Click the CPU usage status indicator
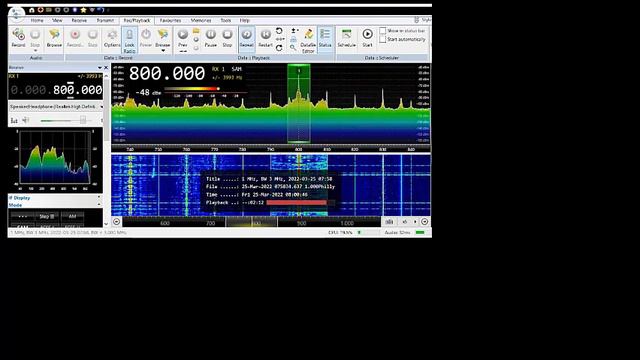 353,232
